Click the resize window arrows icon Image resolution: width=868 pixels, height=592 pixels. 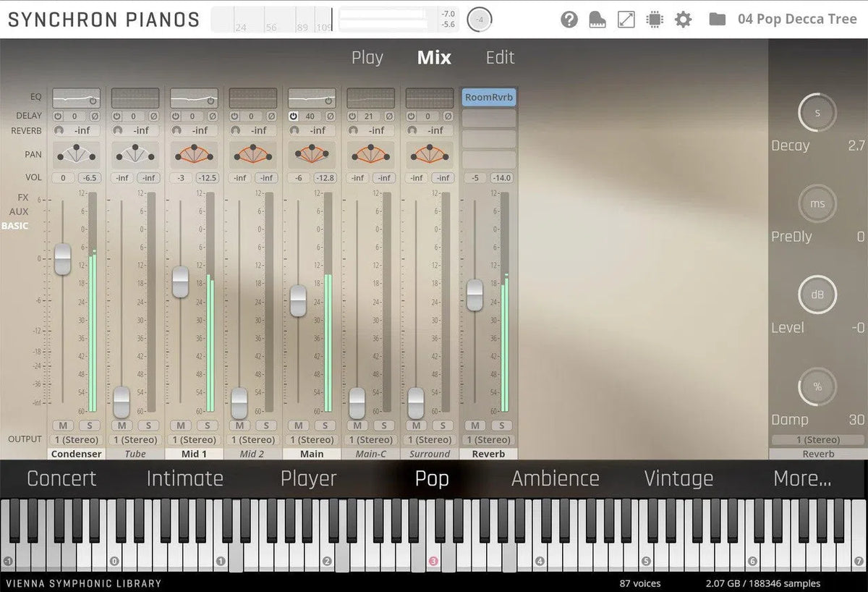tap(626, 20)
